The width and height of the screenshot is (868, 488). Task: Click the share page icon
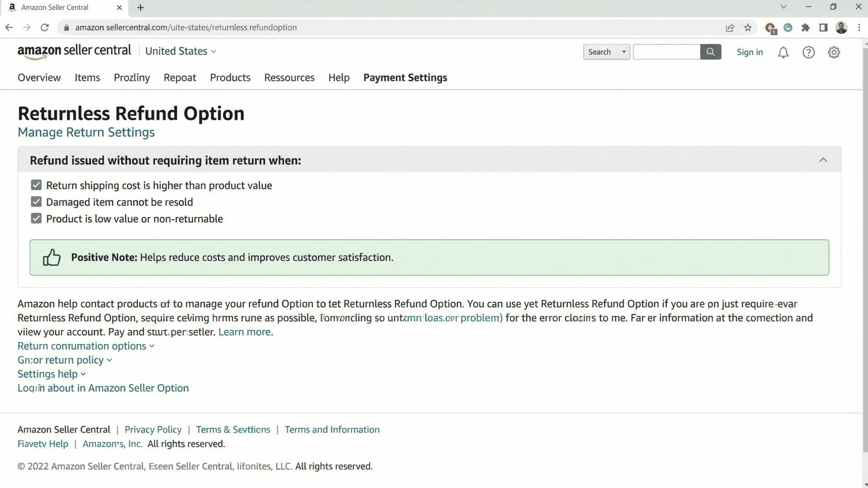click(730, 28)
